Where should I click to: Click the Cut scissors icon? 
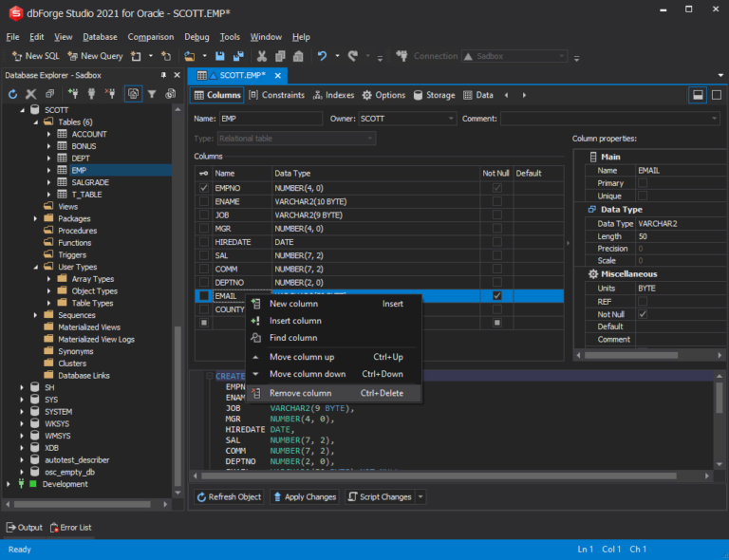(x=262, y=56)
